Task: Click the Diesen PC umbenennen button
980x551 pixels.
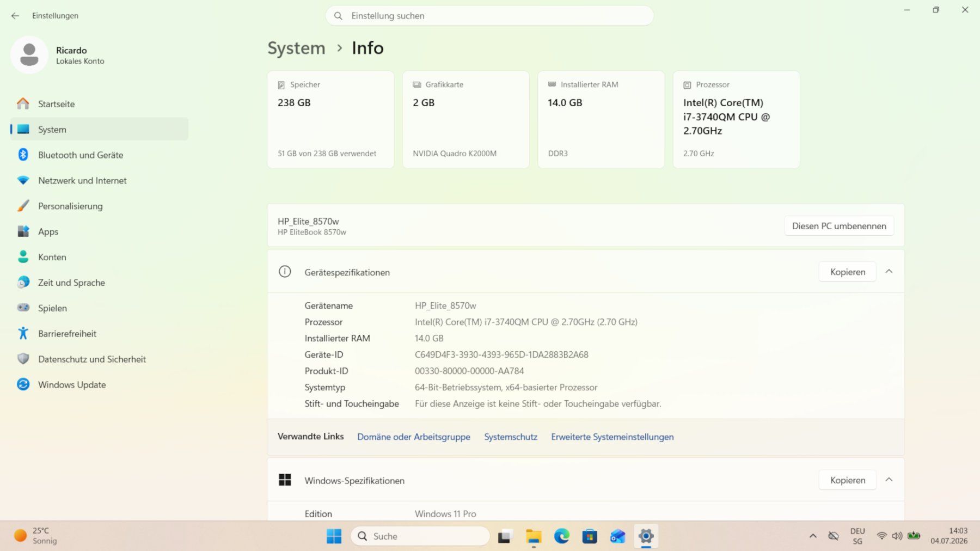Action: pyautogui.click(x=839, y=226)
